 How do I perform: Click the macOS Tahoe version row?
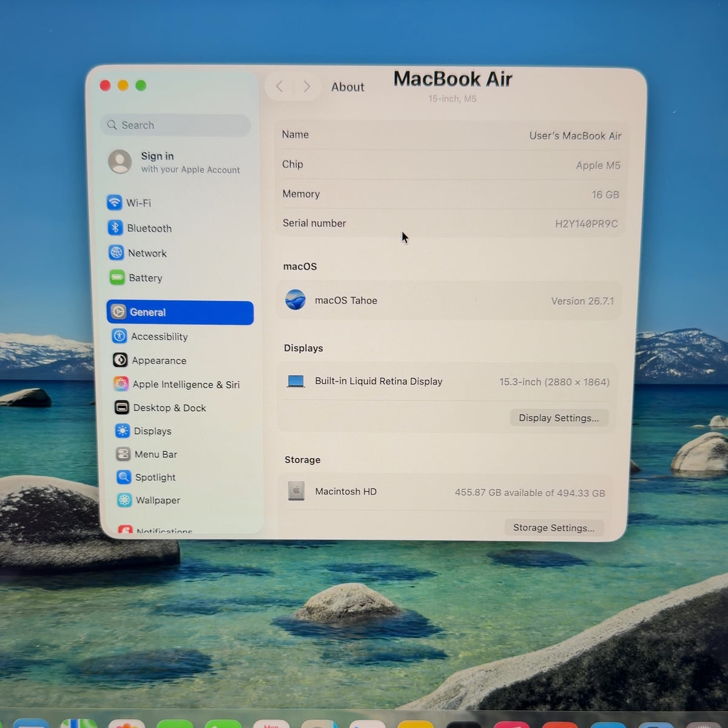pos(449,300)
